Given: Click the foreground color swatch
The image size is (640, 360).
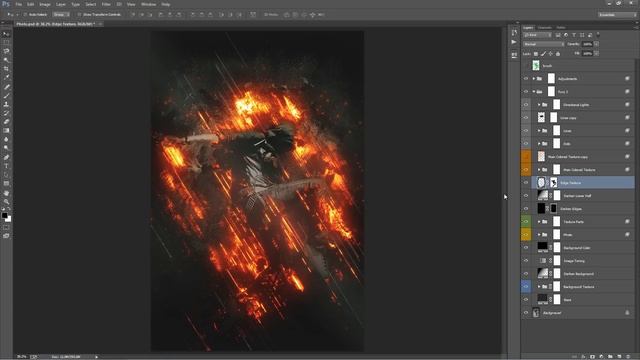Looking at the screenshot, I should click(x=4, y=216).
